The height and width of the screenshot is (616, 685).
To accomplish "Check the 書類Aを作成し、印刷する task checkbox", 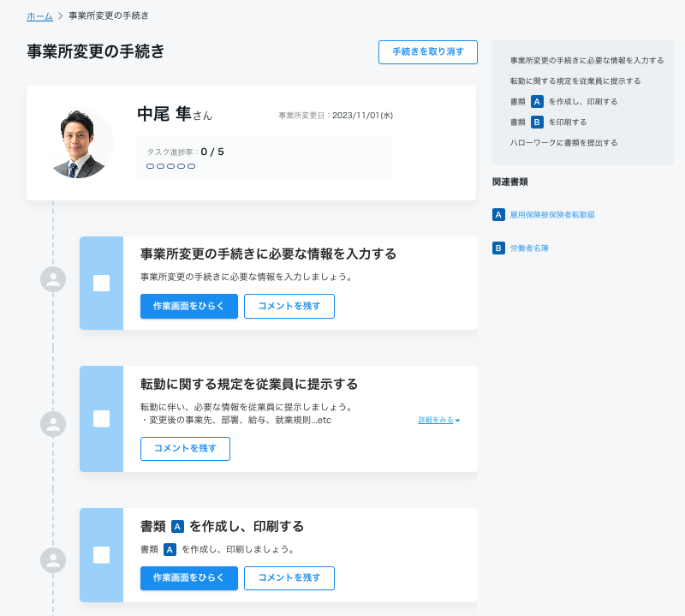I will click(x=101, y=555).
